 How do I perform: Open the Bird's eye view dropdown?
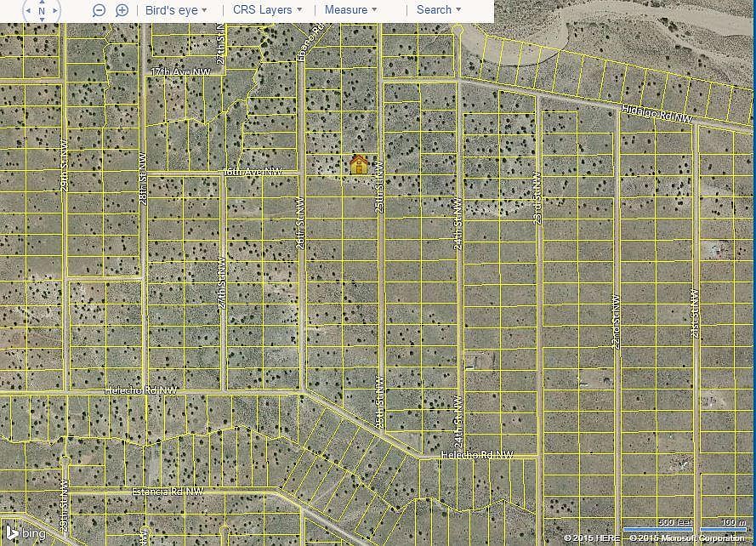[x=177, y=10]
